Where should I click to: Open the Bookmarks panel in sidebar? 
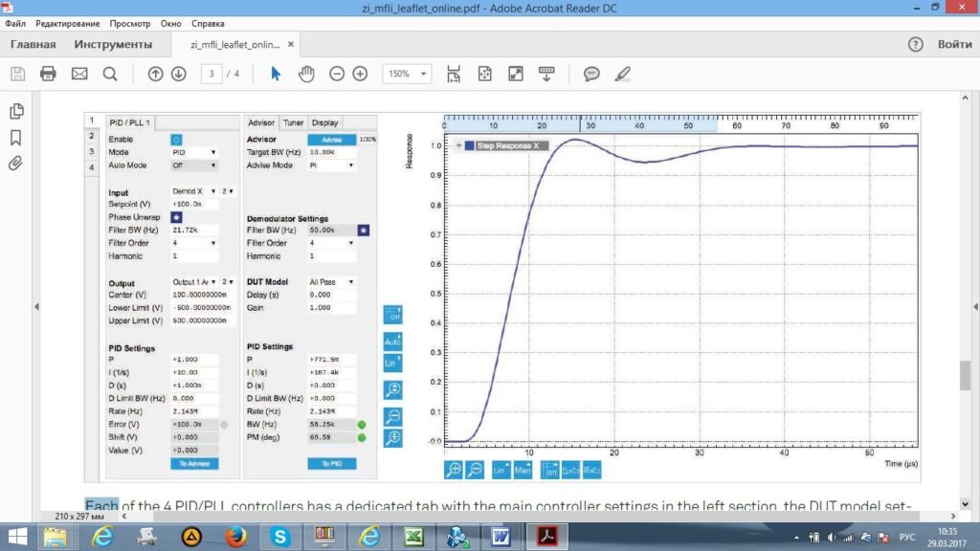15,137
